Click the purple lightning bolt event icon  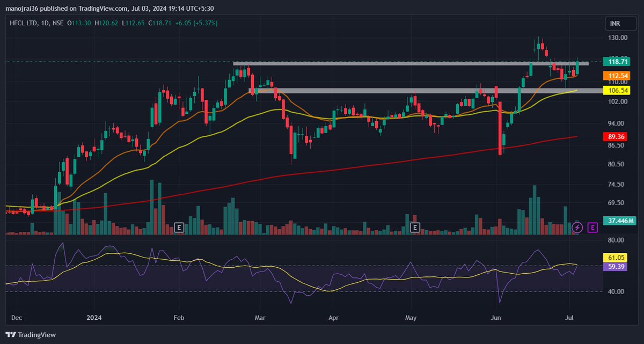tap(578, 228)
